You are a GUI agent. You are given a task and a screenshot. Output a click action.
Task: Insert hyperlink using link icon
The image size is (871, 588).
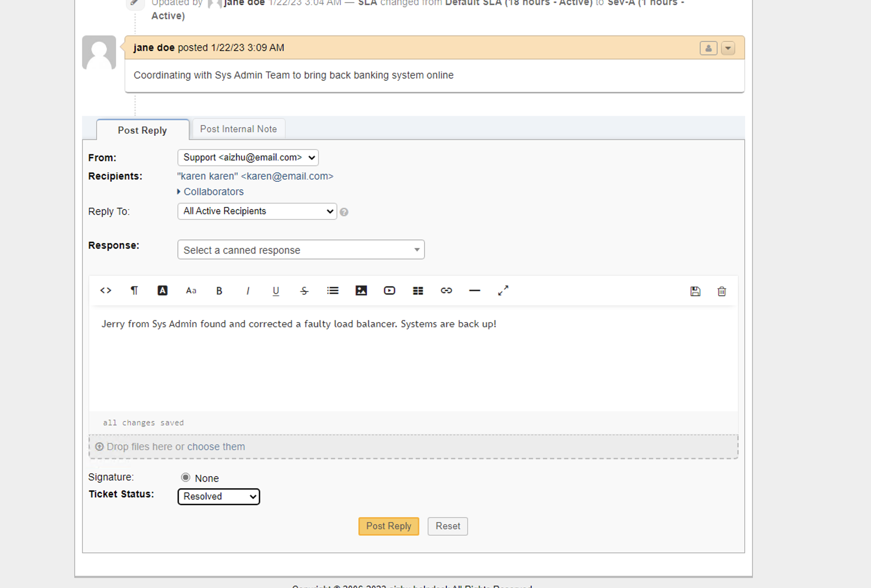point(446,290)
